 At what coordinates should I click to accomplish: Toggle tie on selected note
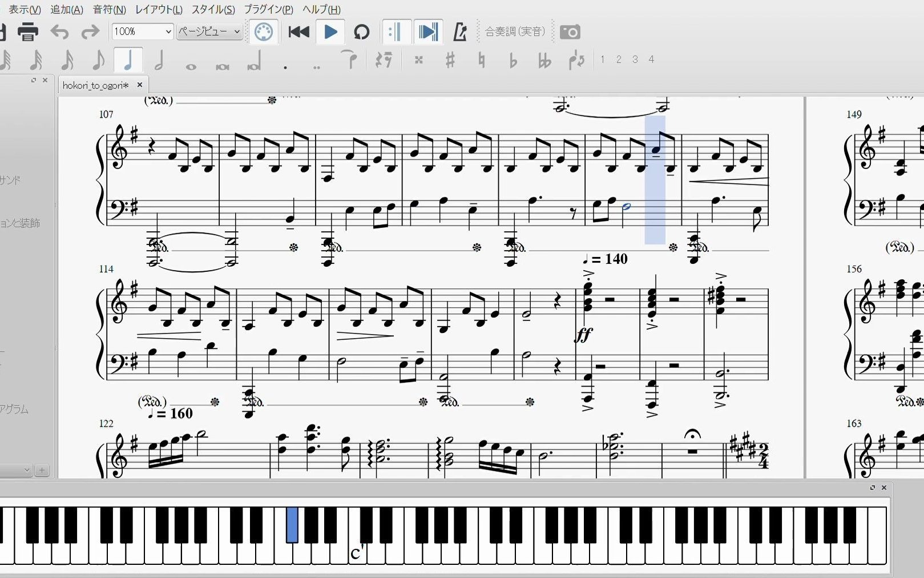pyautogui.click(x=350, y=59)
